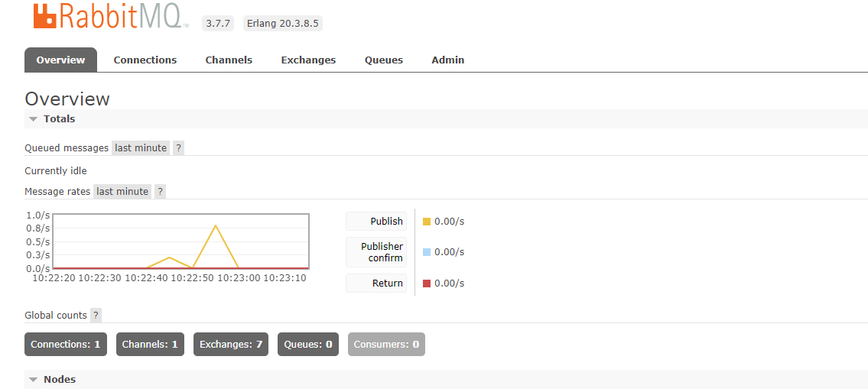Click the Erlang 20.3.8.5 badge
This screenshot has width=868, height=392.
[283, 23]
